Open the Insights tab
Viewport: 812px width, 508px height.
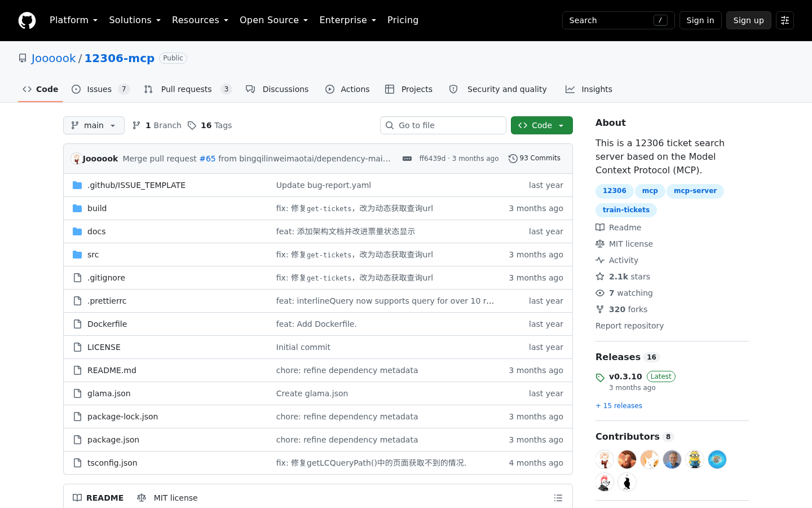pyautogui.click(x=589, y=89)
